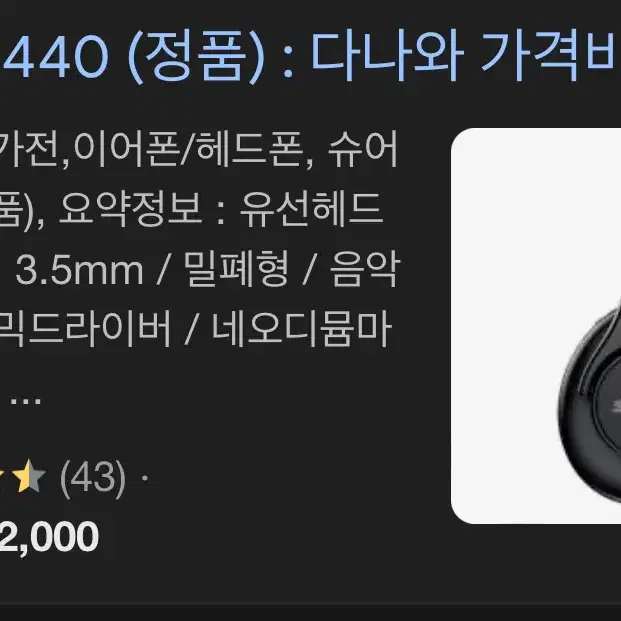The image size is (621, 621).
Task: Click the '슈어' brand text in the snippet
Action: pyautogui.click(x=363, y=149)
